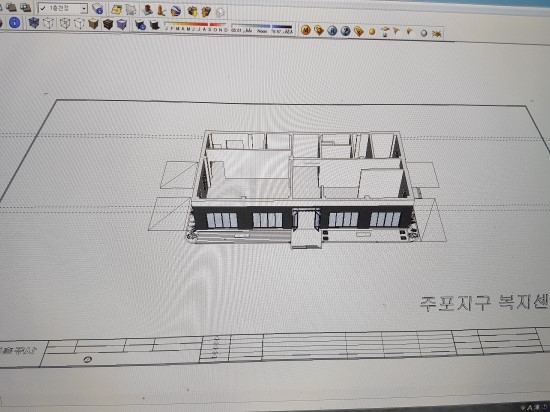550x412 pixels.
Task: Select Monochrome face style
Action: point(122,25)
